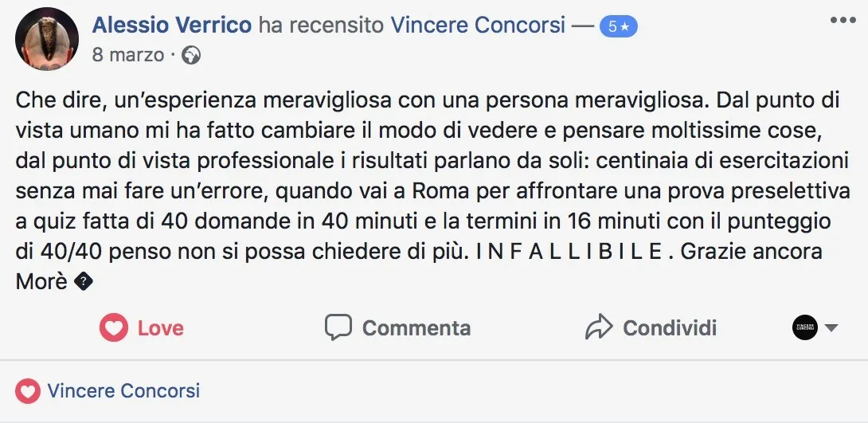The image size is (868, 423).
Task: Click the 8 marzo timestamp
Action: coord(127,55)
